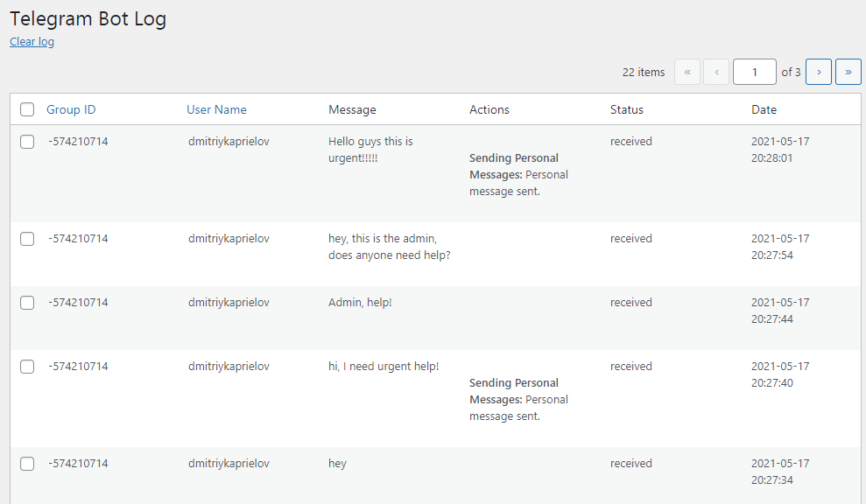This screenshot has height=504, width=866.
Task: Go to the first page arrow
Action: pos(687,72)
